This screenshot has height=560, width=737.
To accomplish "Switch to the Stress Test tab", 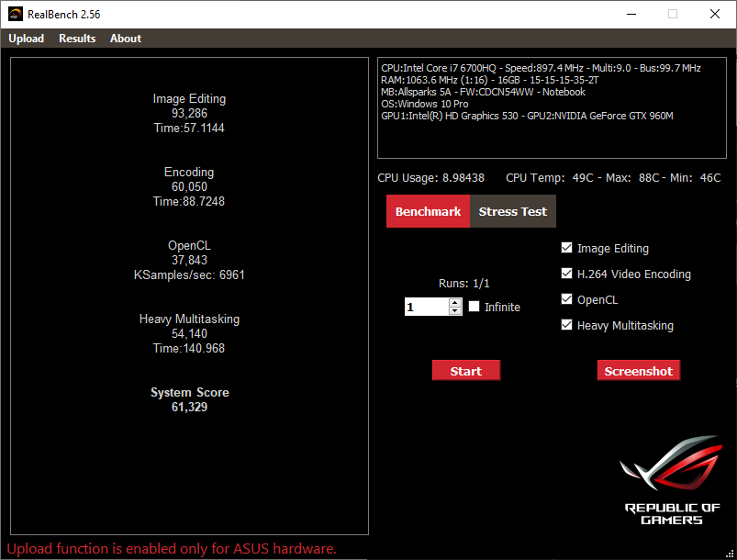I will [513, 211].
